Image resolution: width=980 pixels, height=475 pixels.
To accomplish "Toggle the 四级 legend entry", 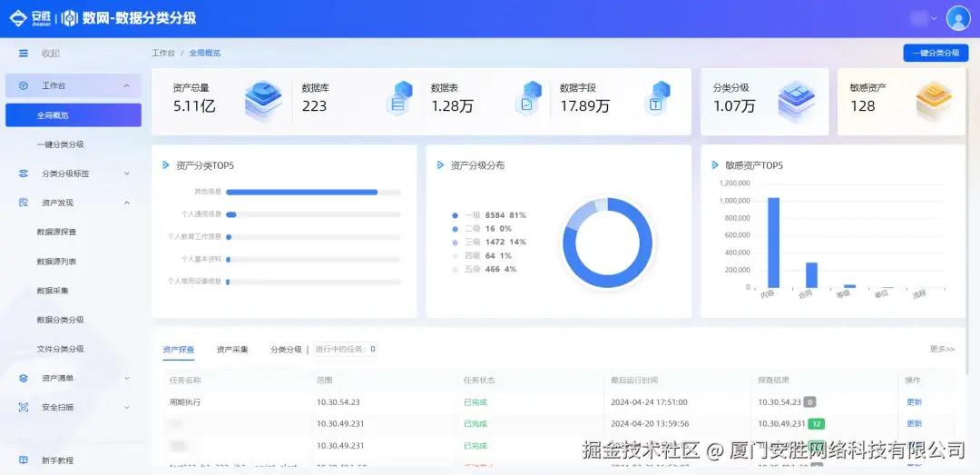I will (481, 255).
